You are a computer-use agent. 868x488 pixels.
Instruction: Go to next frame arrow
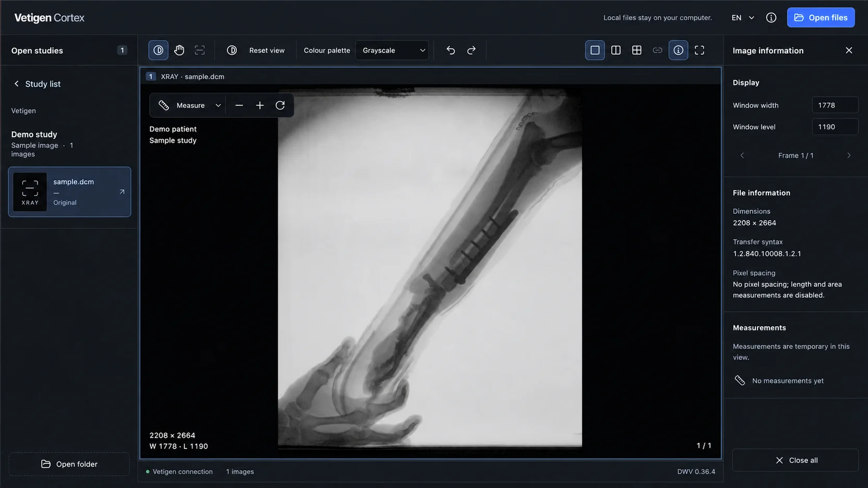click(x=849, y=155)
